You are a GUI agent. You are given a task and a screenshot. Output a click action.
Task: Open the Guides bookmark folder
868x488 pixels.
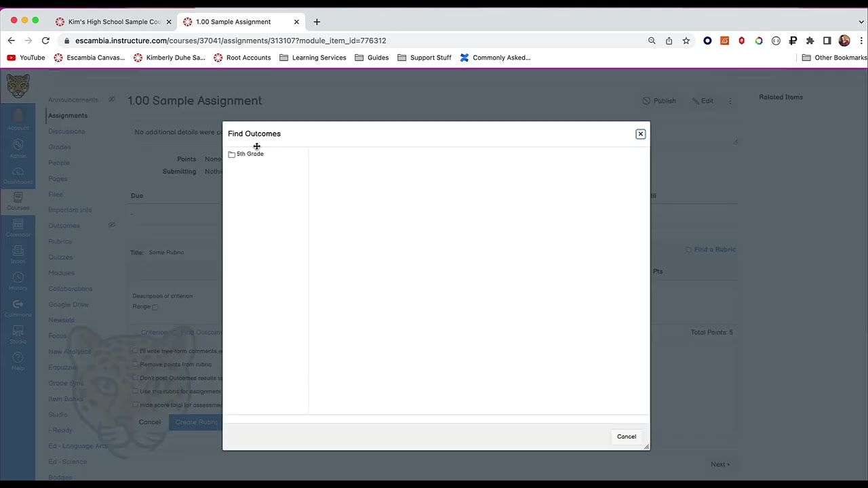tap(372, 58)
